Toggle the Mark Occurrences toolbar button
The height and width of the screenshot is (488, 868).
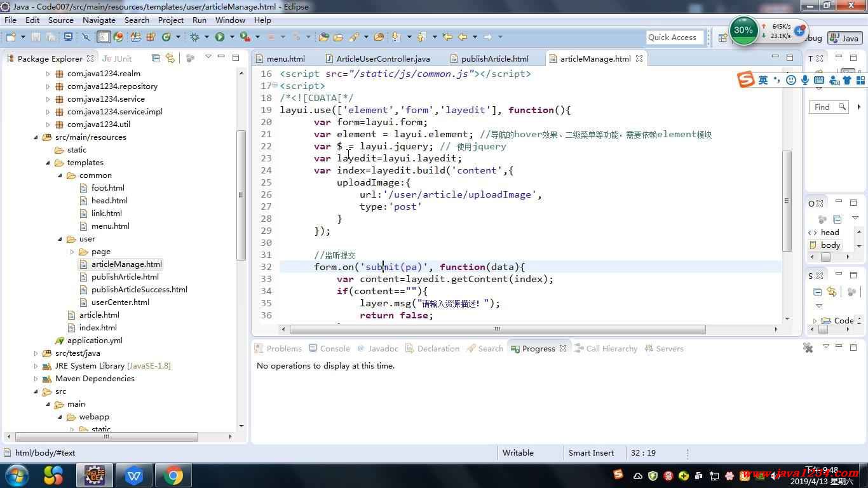104,37
